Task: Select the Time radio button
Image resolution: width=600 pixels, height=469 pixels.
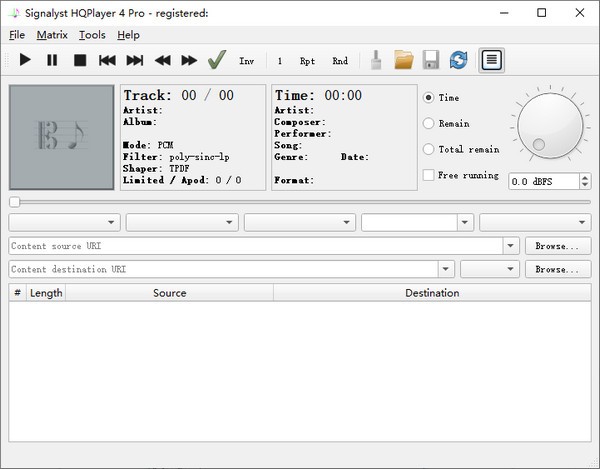Action: tap(429, 98)
